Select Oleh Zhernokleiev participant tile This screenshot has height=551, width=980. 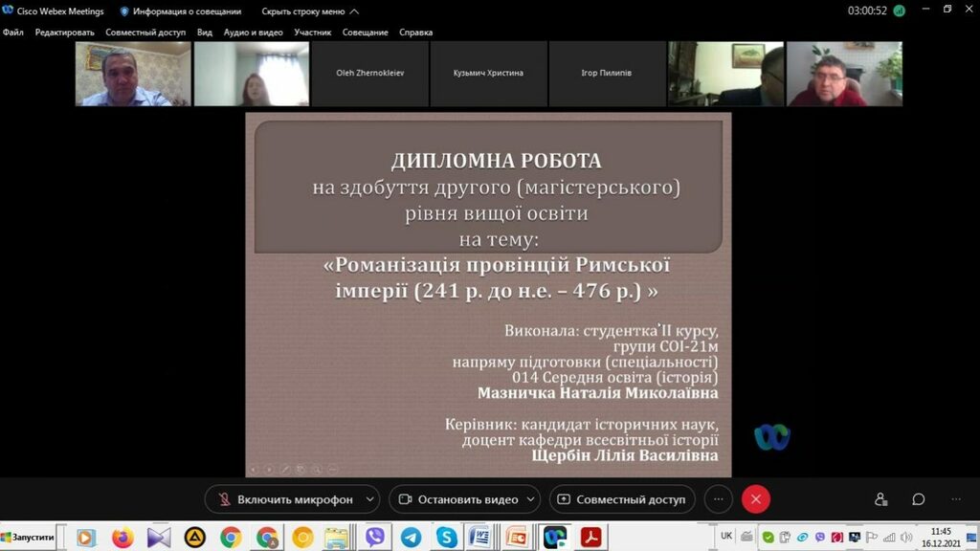point(369,73)
